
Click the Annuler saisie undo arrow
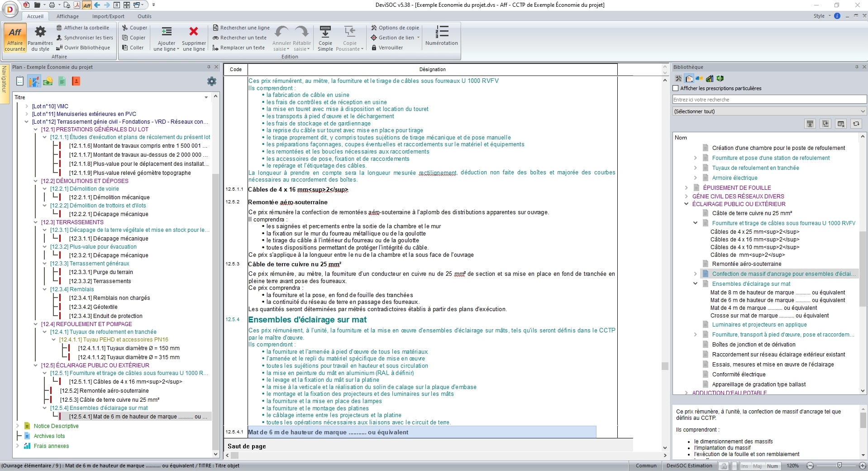click(x=281, y=32)
